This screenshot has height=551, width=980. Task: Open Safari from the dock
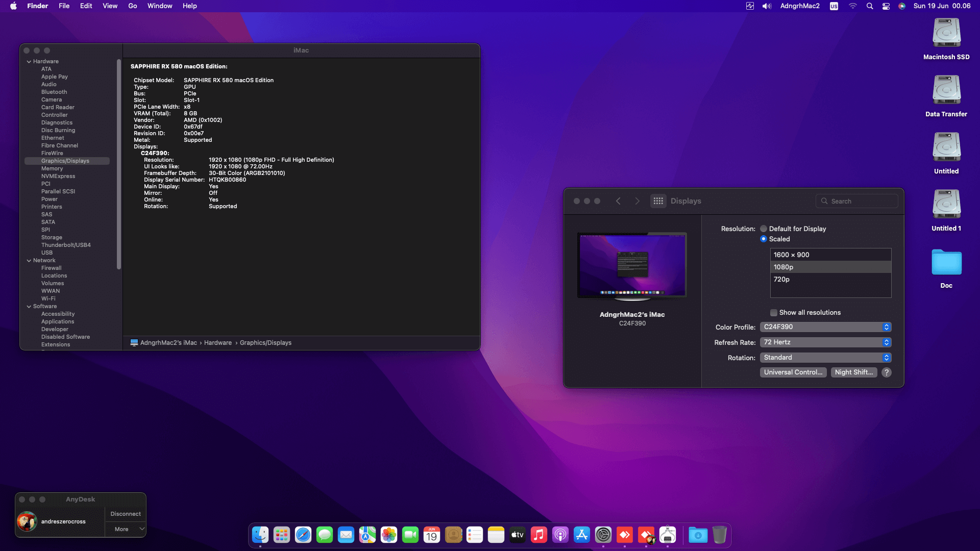coord(303,535)
